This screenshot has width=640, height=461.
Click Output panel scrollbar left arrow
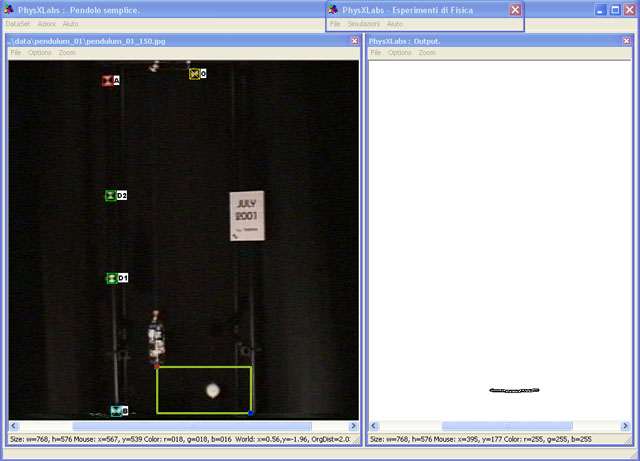coord(373,426)
